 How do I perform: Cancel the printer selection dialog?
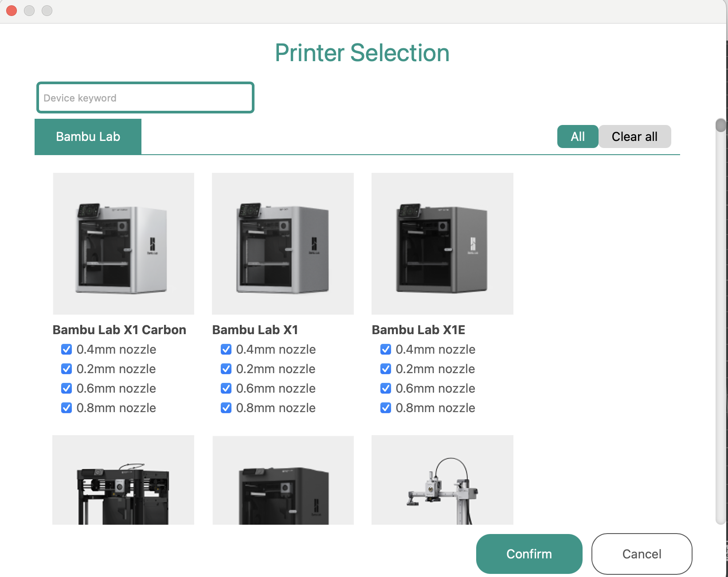[x=642, y=554]
